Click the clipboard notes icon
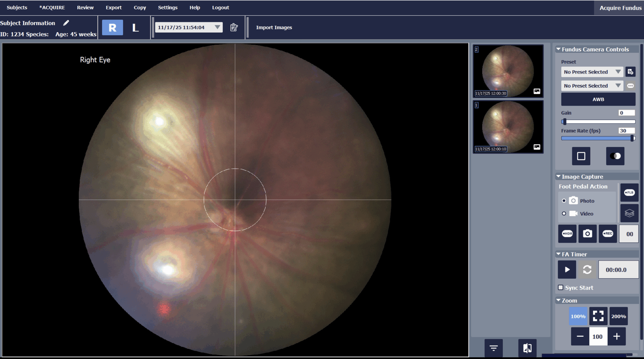This screenshot has height=359, width=644. click(x=234, y=27)
